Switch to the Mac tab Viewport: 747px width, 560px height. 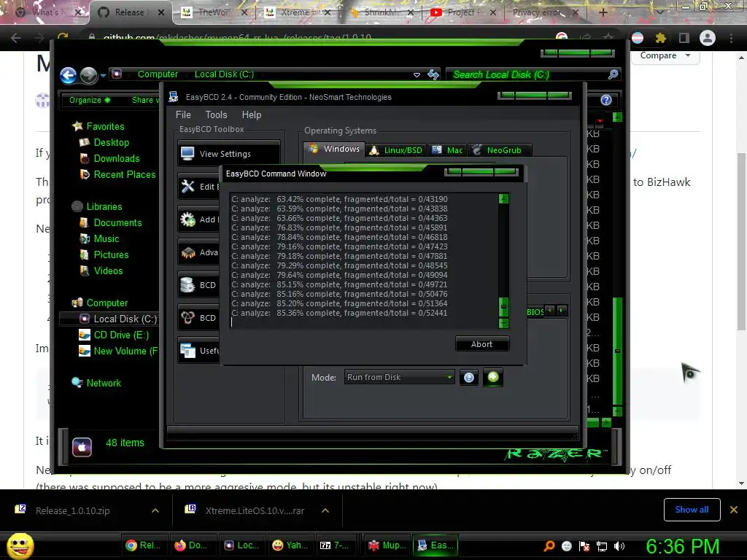coord(447,150)
